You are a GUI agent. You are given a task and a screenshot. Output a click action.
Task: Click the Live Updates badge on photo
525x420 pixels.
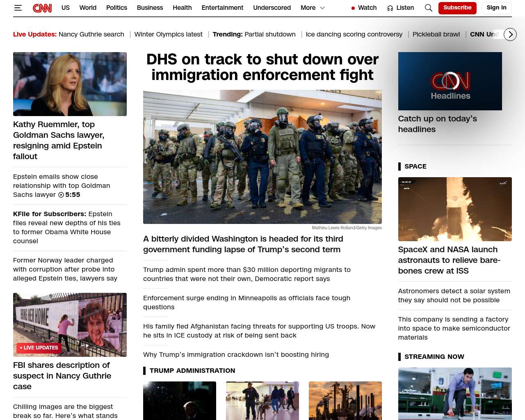[39, 348]
